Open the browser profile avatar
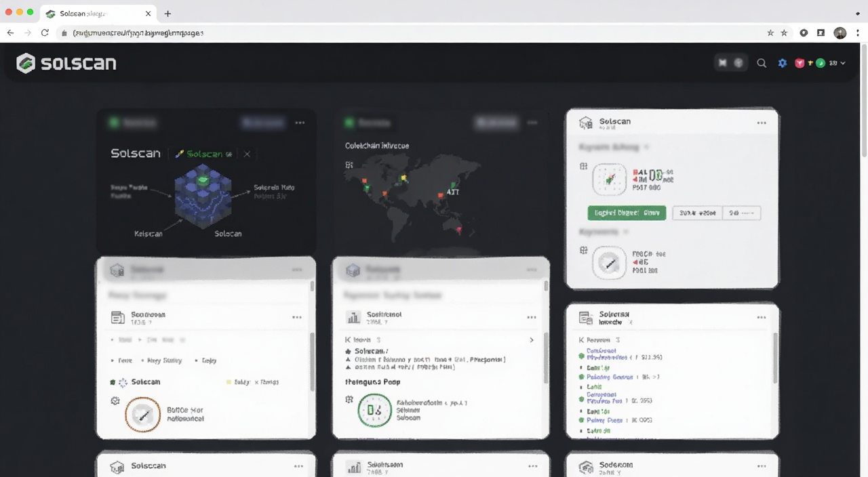This screenshot has width=868, height=477. click(840, 33)
